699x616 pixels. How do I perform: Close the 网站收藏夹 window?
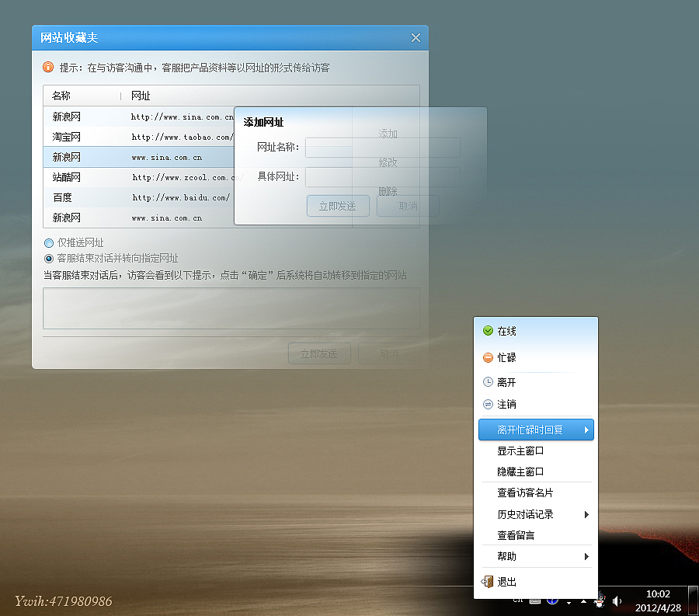click(416, 38)
